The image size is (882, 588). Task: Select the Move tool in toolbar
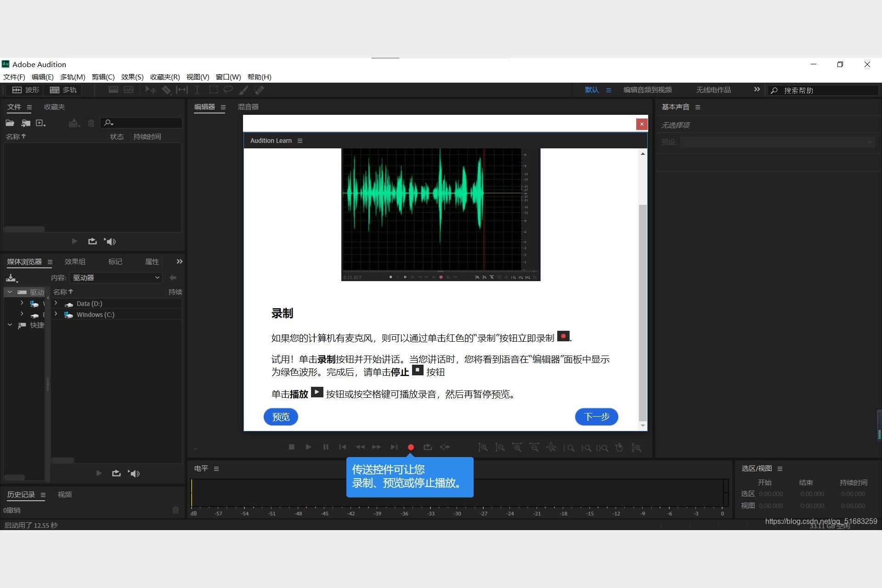(150, 90)
